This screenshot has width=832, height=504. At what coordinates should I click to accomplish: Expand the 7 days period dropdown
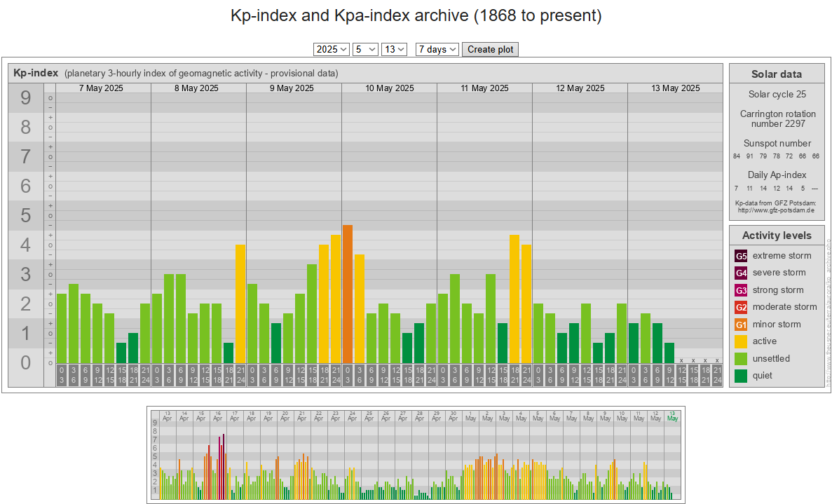(x=437, y=50)
